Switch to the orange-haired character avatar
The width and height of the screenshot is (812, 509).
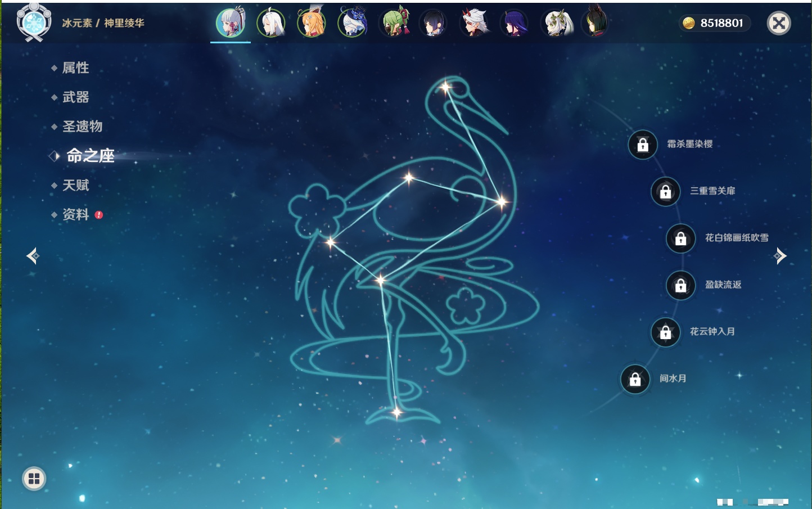pos(312,23)
